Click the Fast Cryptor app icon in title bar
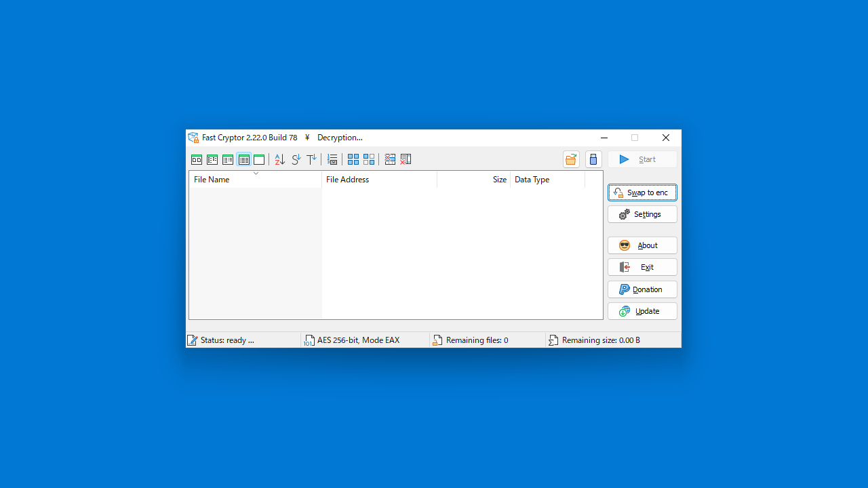Viewport: 868px width, 488px height. pos(193,138)
